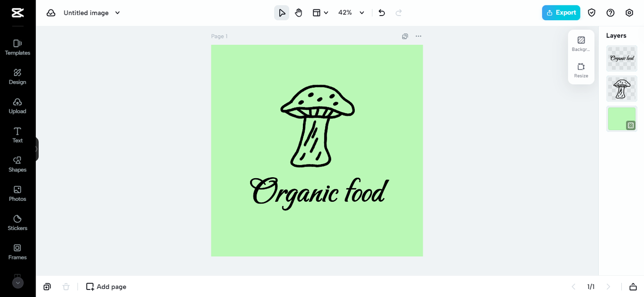Open the Photos panel

tap(18, 193)
